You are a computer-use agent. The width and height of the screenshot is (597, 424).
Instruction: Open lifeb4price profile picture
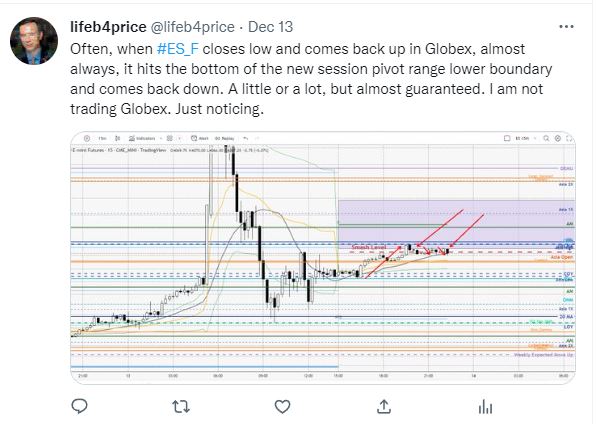(x=34, y=41)
